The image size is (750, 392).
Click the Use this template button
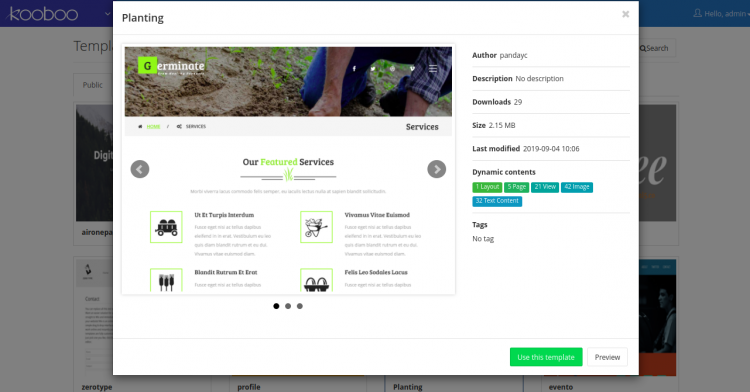(x=546, y=357)
